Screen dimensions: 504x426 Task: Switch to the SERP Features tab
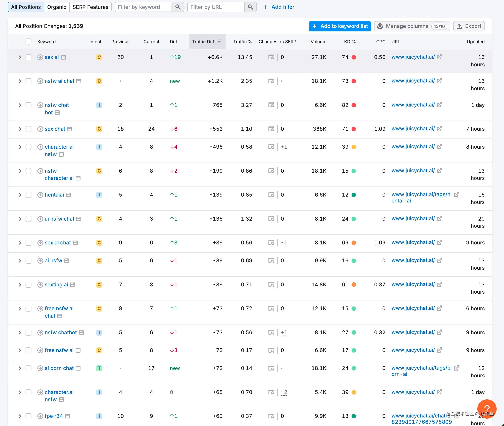(90, 7)
